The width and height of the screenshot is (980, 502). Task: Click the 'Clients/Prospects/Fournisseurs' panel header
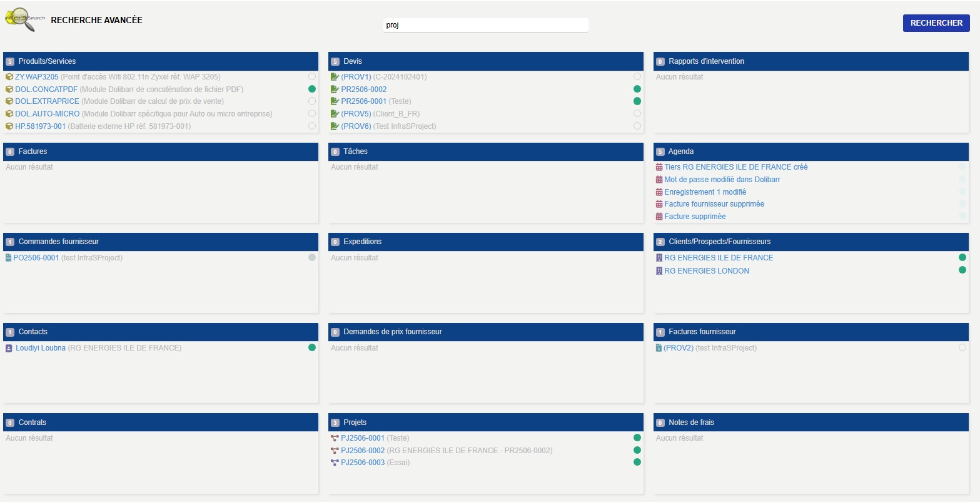811,242
